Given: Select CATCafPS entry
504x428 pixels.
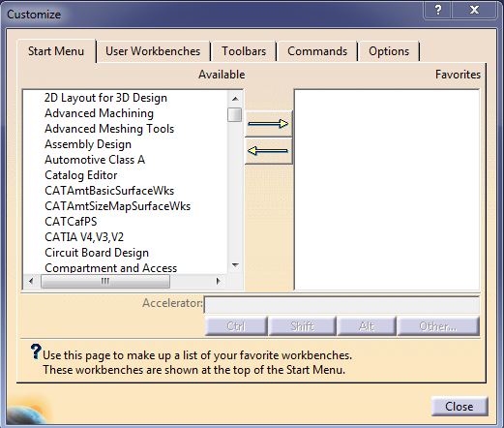Looking at the screenshot, I should tap(71, 222).
